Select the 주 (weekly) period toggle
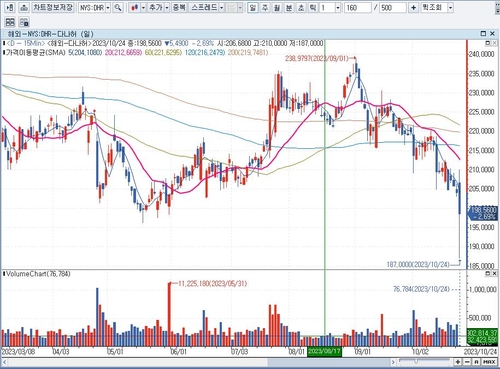 [x=265, y=8]
